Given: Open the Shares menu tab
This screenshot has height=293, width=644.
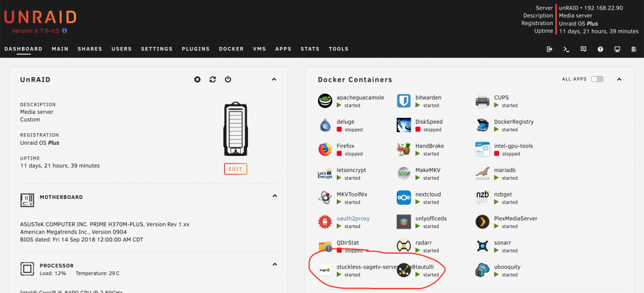Looking at the screenshot, I should click(x=90, y=49).
